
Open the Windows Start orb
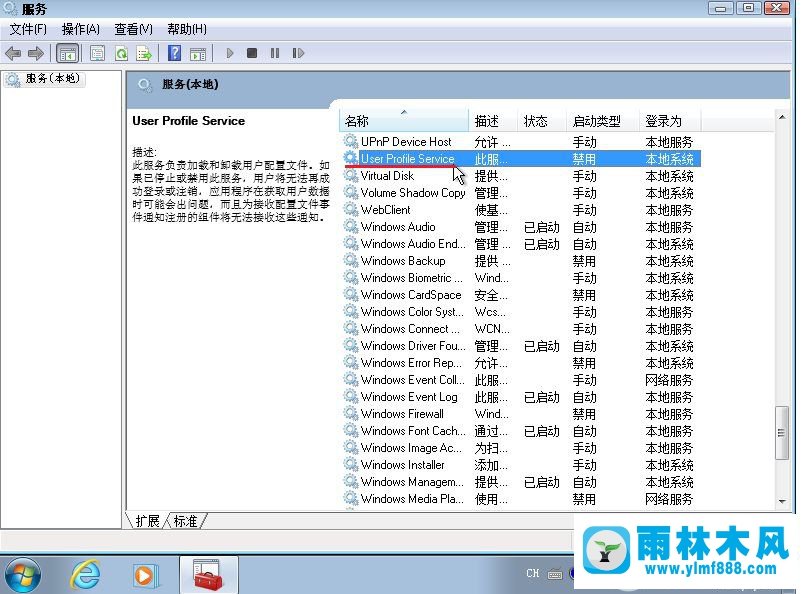[x=21, y=575]
